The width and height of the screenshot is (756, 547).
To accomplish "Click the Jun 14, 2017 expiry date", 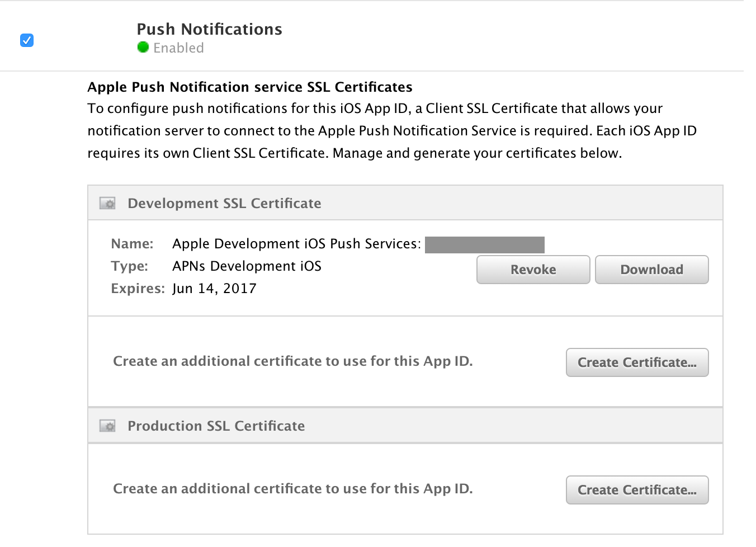I will (214, 289).
